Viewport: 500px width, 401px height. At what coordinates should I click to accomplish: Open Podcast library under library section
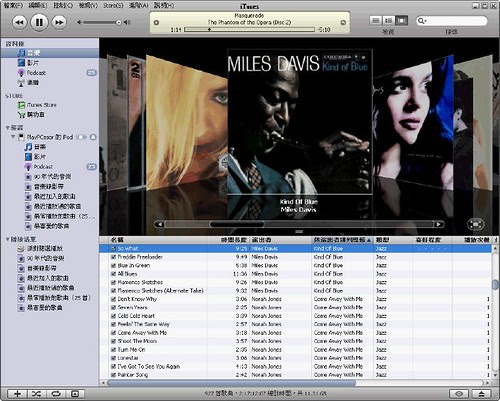click(50, 73)
